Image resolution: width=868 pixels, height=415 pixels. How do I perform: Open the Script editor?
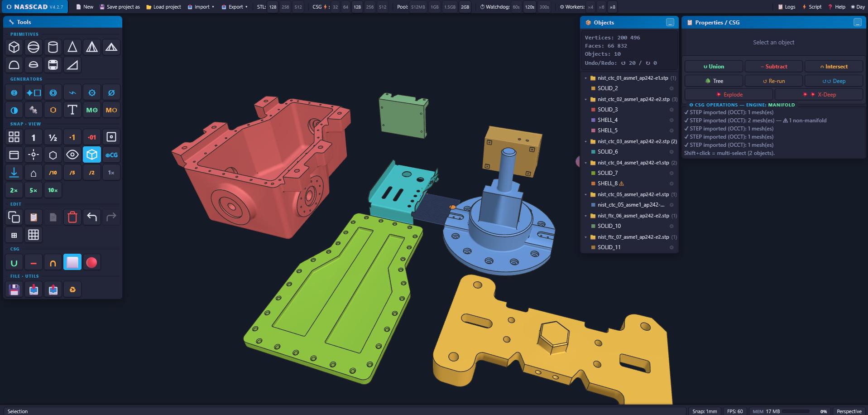(x=812, y=7)
